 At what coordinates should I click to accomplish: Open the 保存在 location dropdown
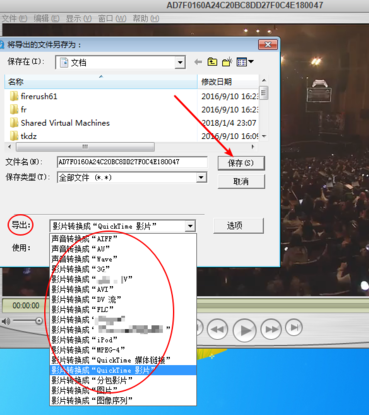[180, 62]
